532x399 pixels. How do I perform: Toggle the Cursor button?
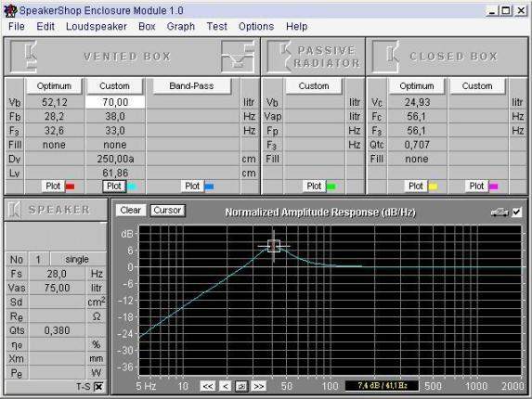point(167,211)
